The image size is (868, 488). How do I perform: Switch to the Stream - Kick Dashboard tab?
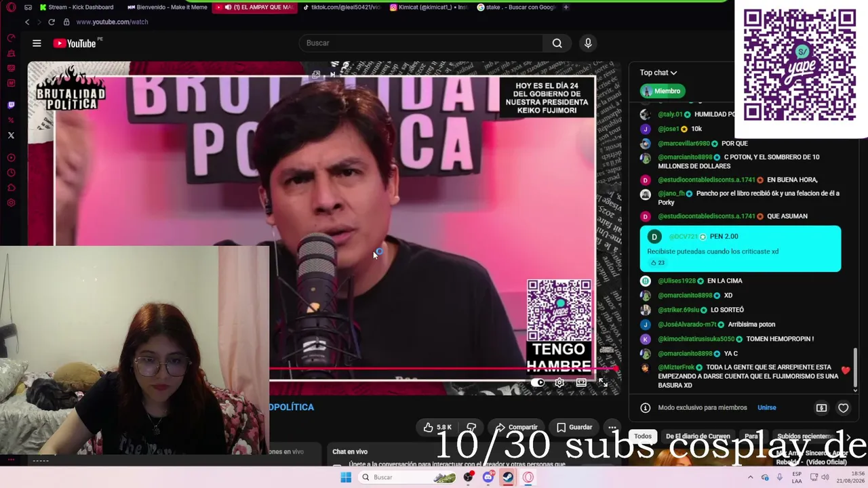[x=77, y=7]
